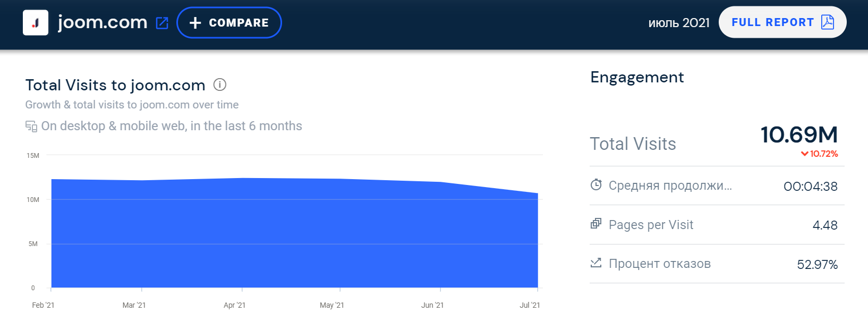Viewport: 868px width, 312px height.
Task: Click the red decrease arrow near 10.72%
Action: tap(804, 154)
